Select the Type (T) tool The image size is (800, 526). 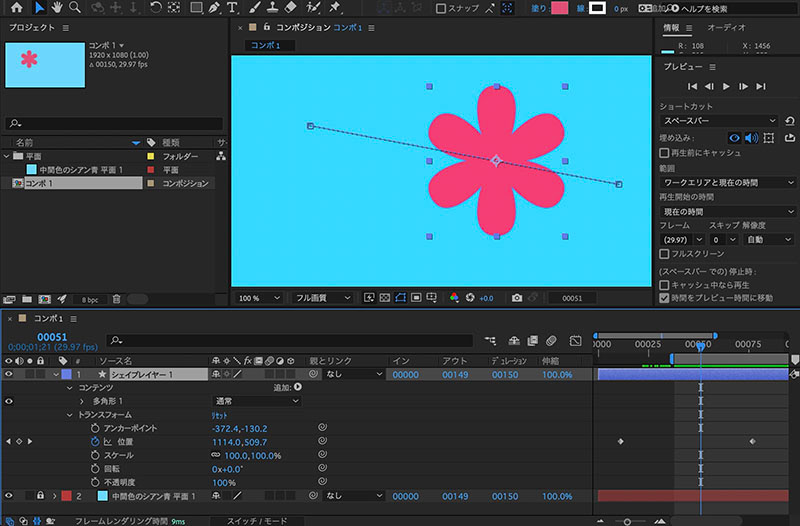(233, 7)
